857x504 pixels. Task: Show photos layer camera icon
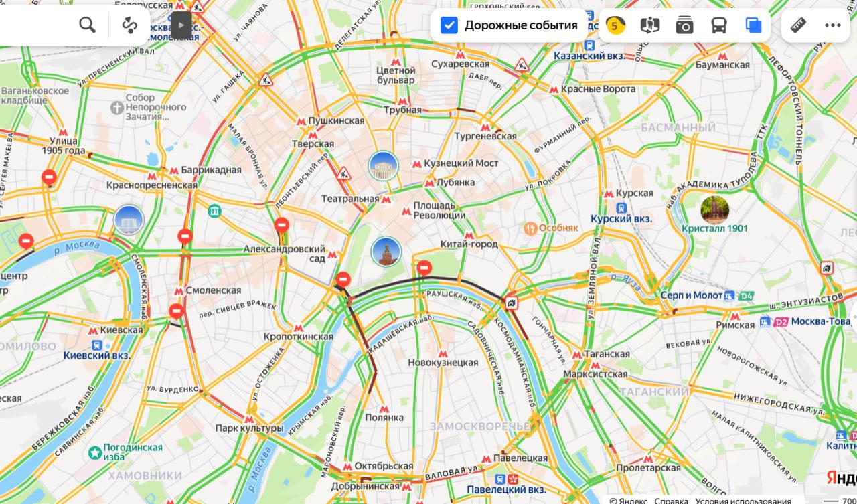click(x=684, y=25)
